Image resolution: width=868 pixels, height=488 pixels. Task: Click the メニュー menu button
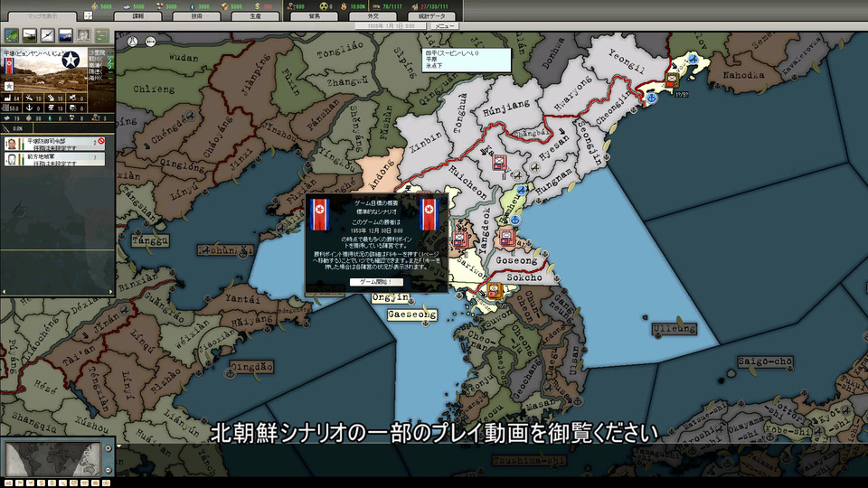(445, 26)
